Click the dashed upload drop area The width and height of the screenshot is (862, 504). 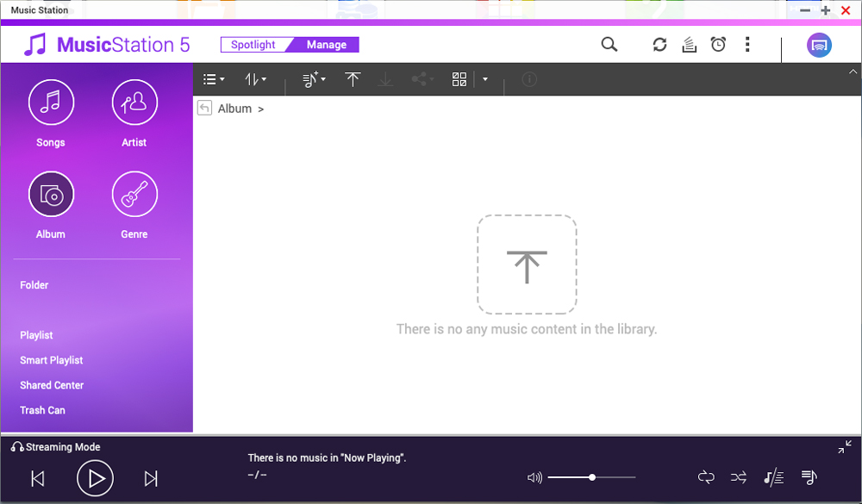(x=527, y=264)
